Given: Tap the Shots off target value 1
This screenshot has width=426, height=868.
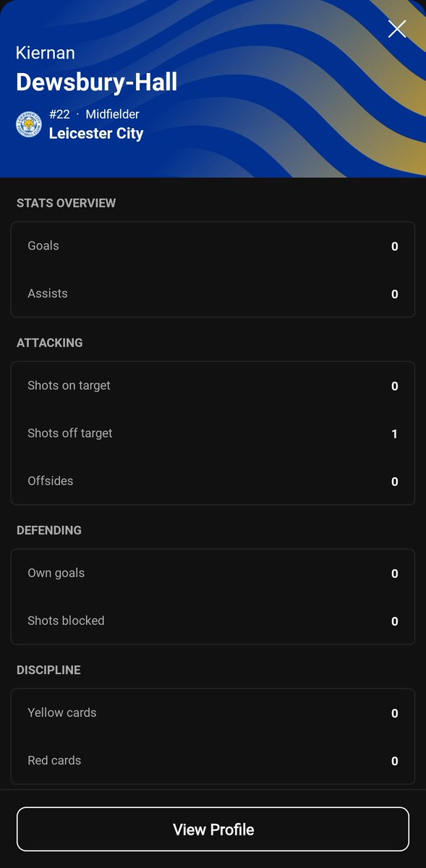Looking at the screenshot, I should click(x=394, y=434).
